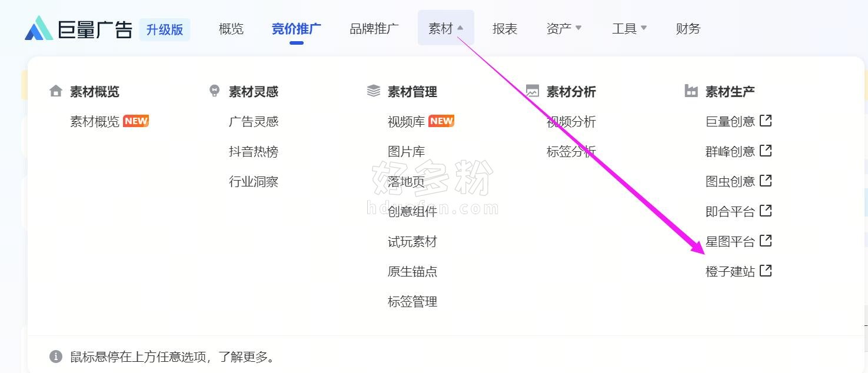Screen dimensions: 868x373
Task: Open 橙子建站 link
Action: pos(730,272)
